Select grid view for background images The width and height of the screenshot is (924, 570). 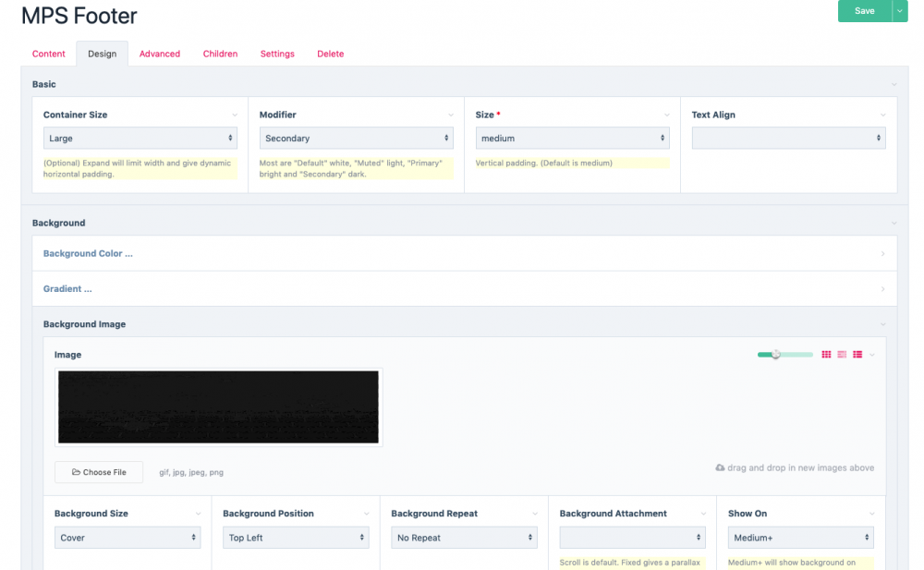[x=826, y=354]
